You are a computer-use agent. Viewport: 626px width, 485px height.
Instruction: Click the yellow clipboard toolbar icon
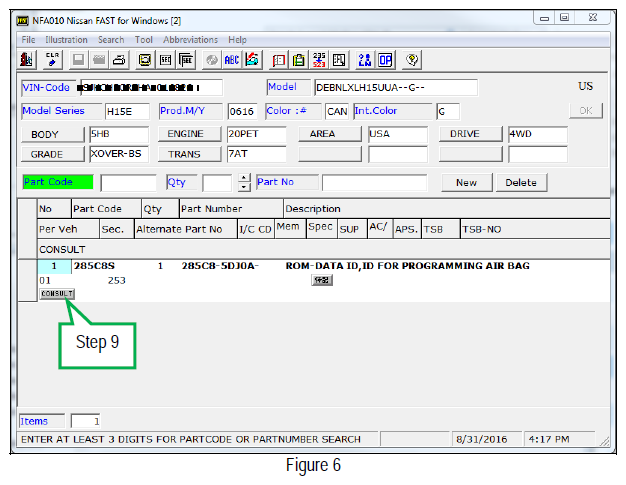point(299,60)
